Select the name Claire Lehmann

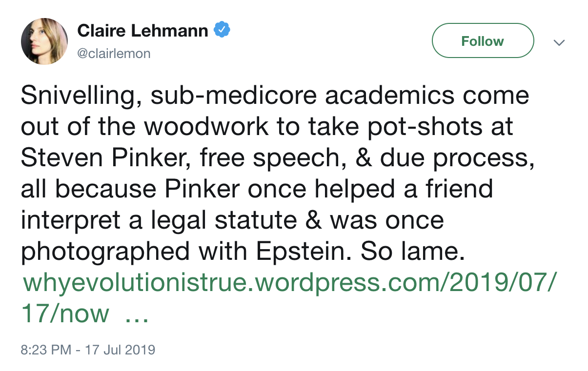tap(143, 30)
